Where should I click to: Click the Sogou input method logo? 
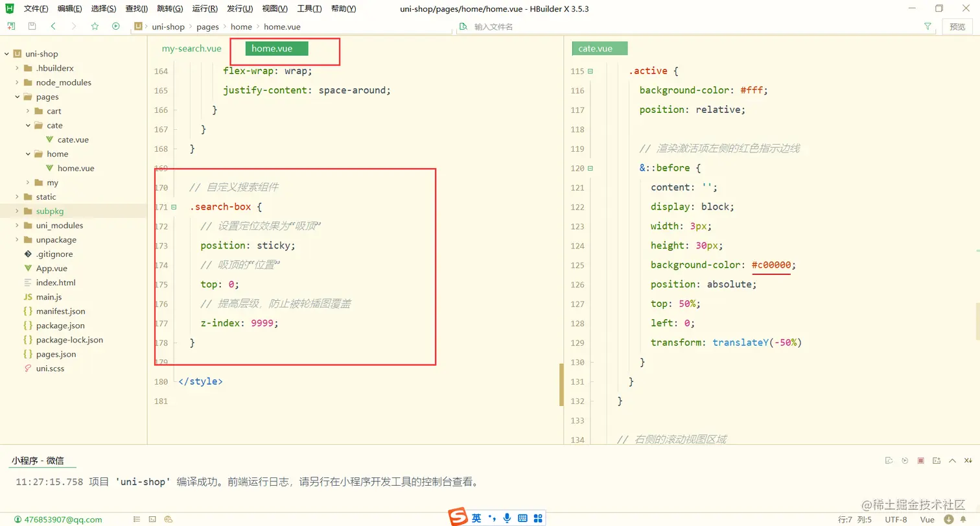tap(459, 518)
